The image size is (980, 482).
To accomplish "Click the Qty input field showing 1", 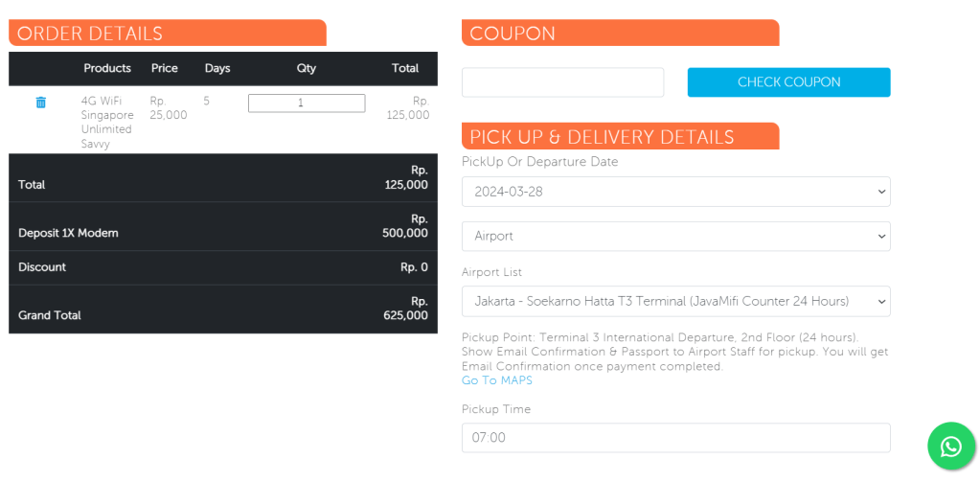I will [307, 103].
